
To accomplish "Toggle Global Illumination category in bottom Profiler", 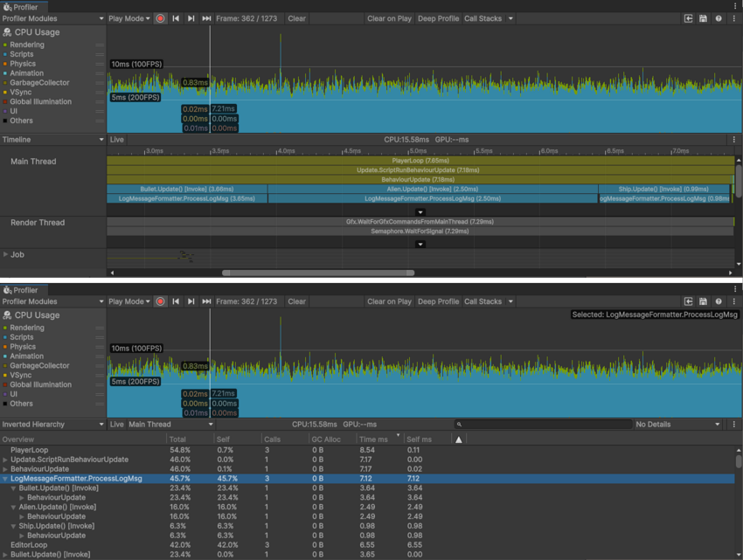I will [x=5, y=384].
